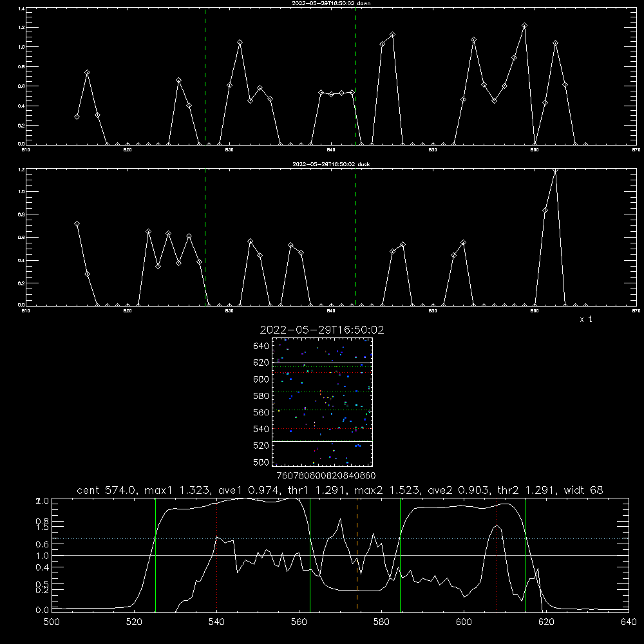Click '580' on the bottom profile plot x-axis
The image size is (644, 644).
(x=381, y=622)
